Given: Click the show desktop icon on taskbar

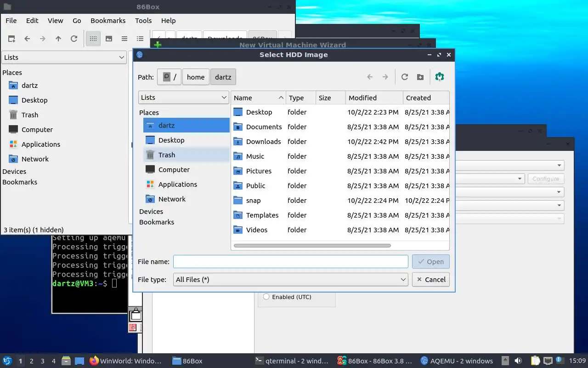Looking at the screenshot, I should (79, 361).
